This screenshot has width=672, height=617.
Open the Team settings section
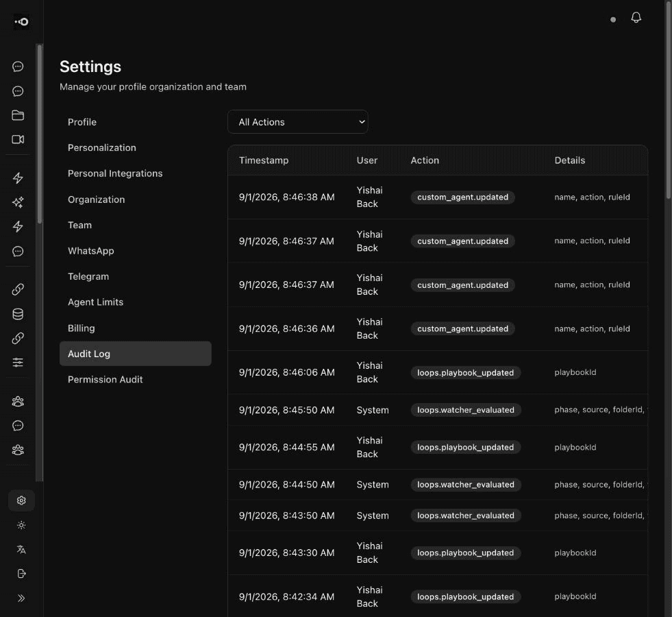click(136, 225)
